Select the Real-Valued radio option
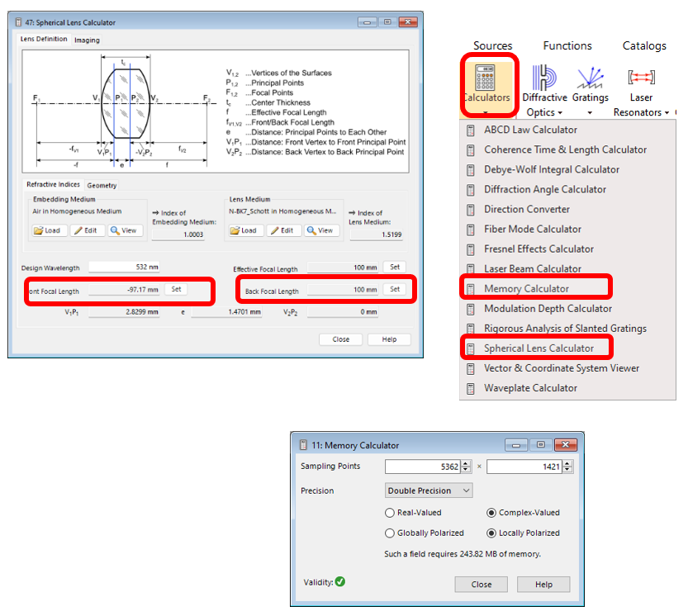The height and width of the screenshot is (616, 688). point(391,513)
